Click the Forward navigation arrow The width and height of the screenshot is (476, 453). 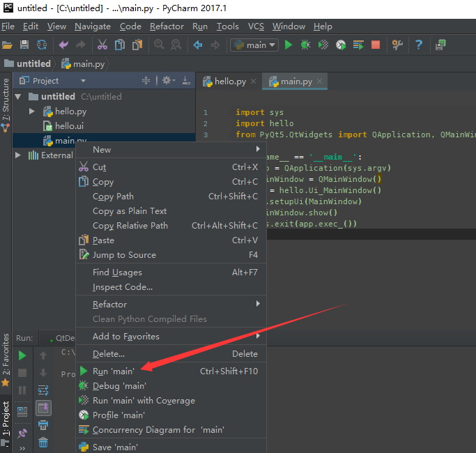[215, 45]
